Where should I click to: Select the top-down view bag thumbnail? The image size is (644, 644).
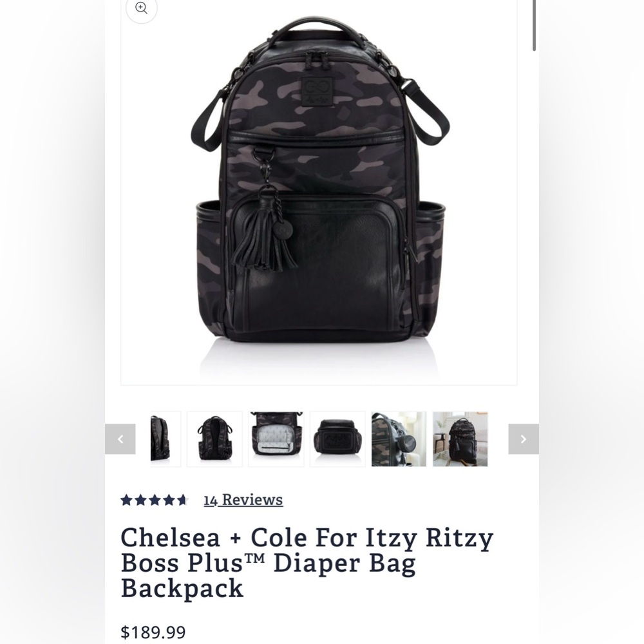(337, 439)
